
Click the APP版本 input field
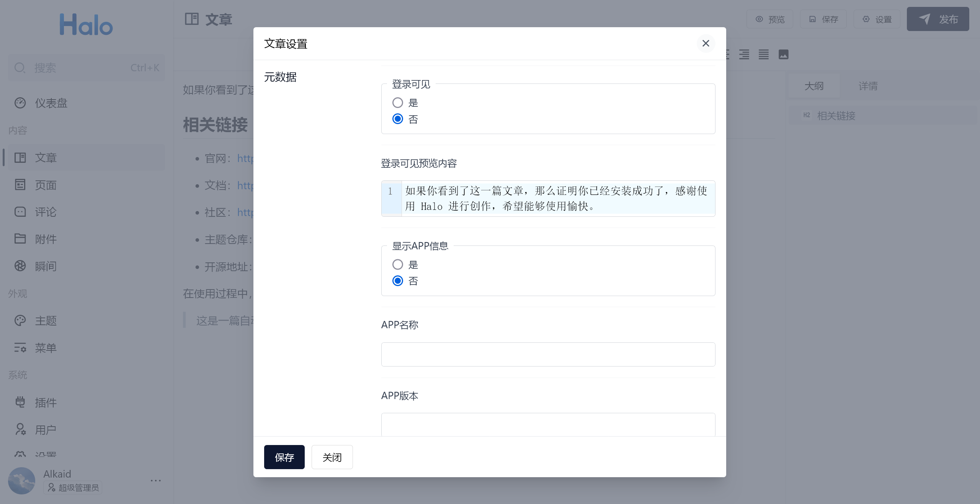tap(548, 424)
